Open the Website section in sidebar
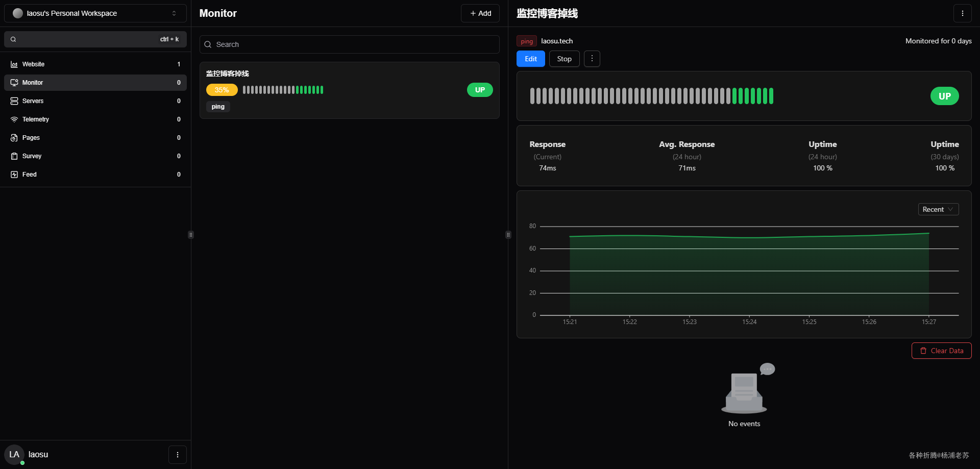The height and width of the screenshot is (469, 980). point(95,64)
